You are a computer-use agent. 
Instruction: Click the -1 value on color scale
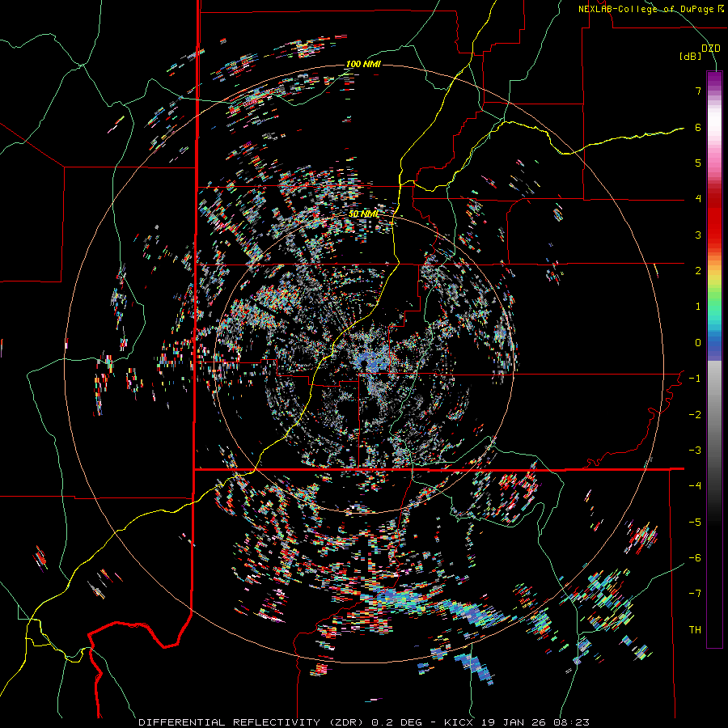point(695,379)
